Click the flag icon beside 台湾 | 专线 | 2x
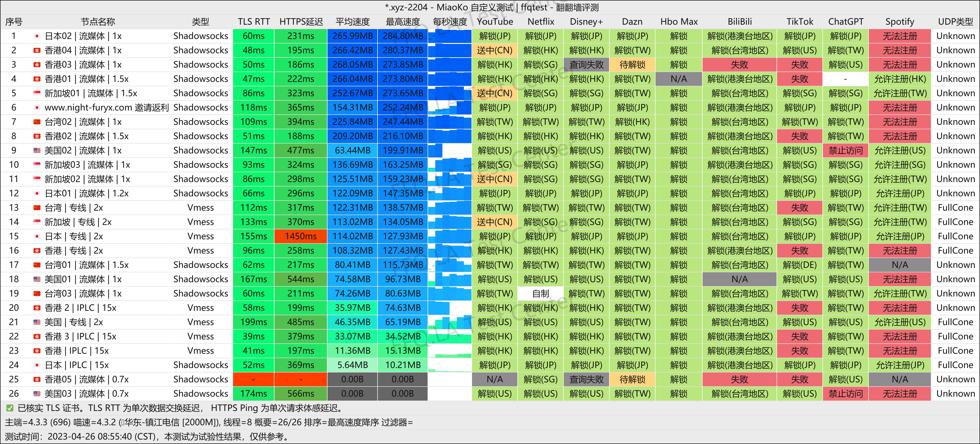Screen dimensions: 980x444 37,208
